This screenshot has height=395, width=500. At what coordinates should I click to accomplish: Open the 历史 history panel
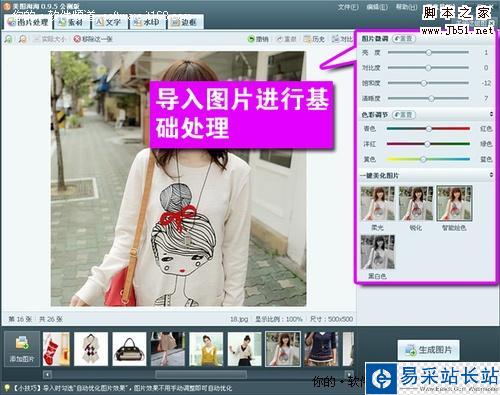[314, 39]
